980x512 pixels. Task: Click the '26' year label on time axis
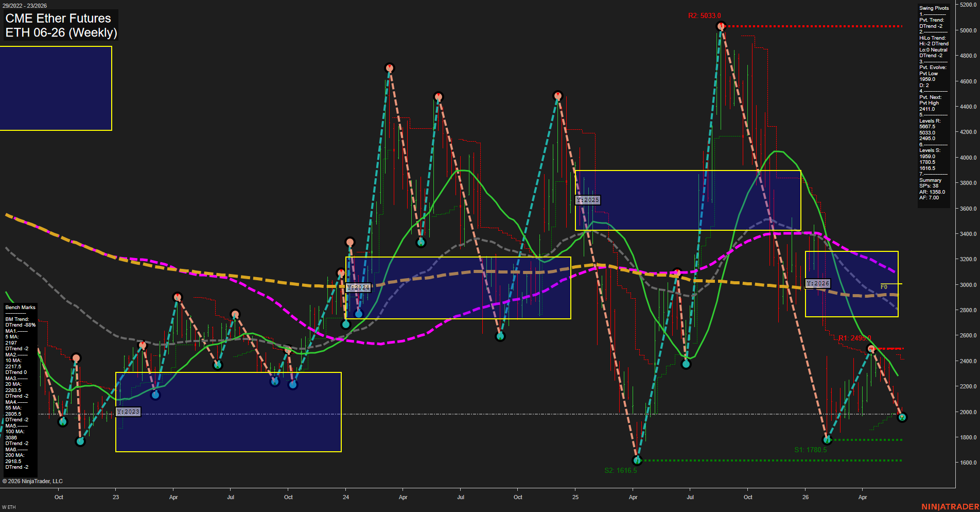806,497
